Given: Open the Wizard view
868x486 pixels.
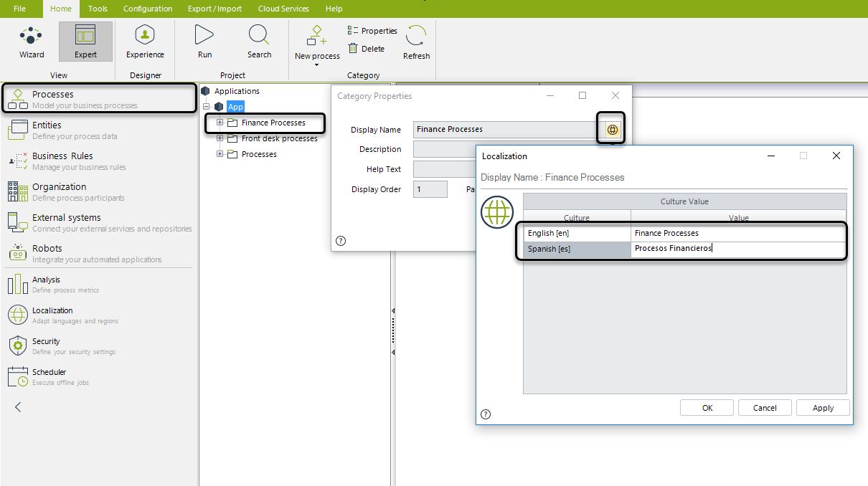Looking at the screenshot, I should click(x=31, y=42).
